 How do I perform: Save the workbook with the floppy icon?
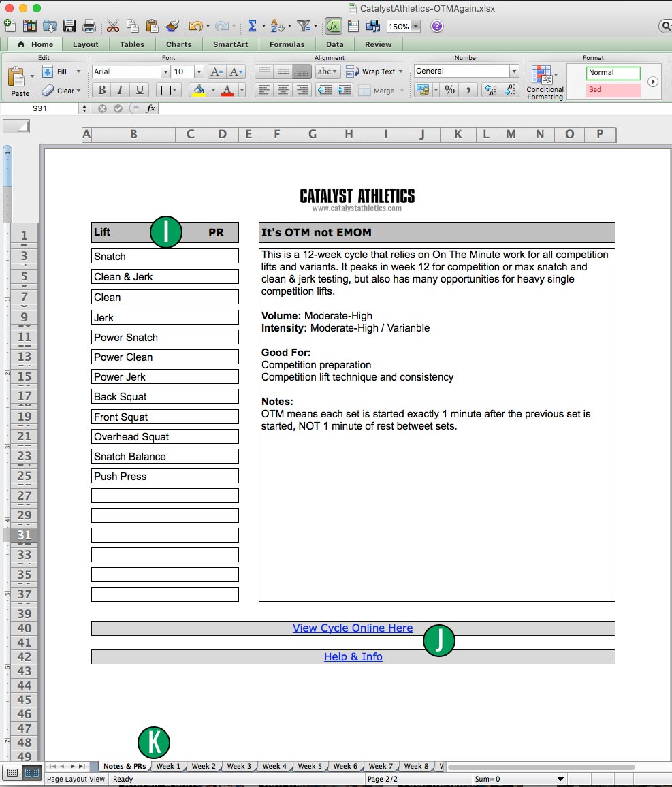[69, 26]
